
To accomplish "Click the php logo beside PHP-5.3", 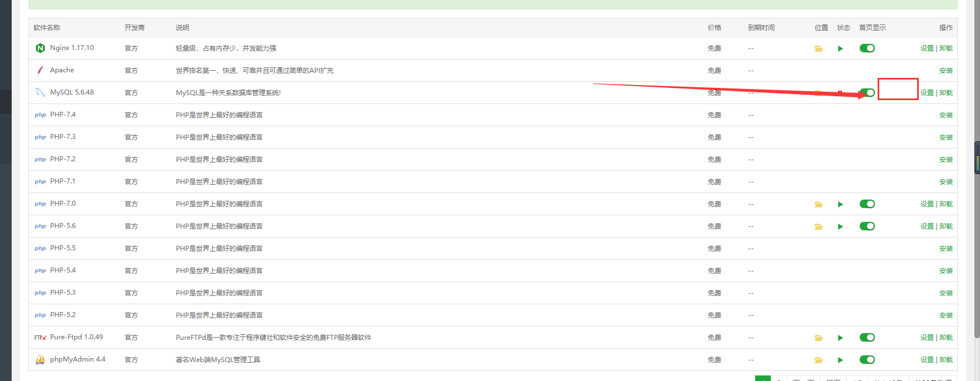I will (x=40, y=293).
